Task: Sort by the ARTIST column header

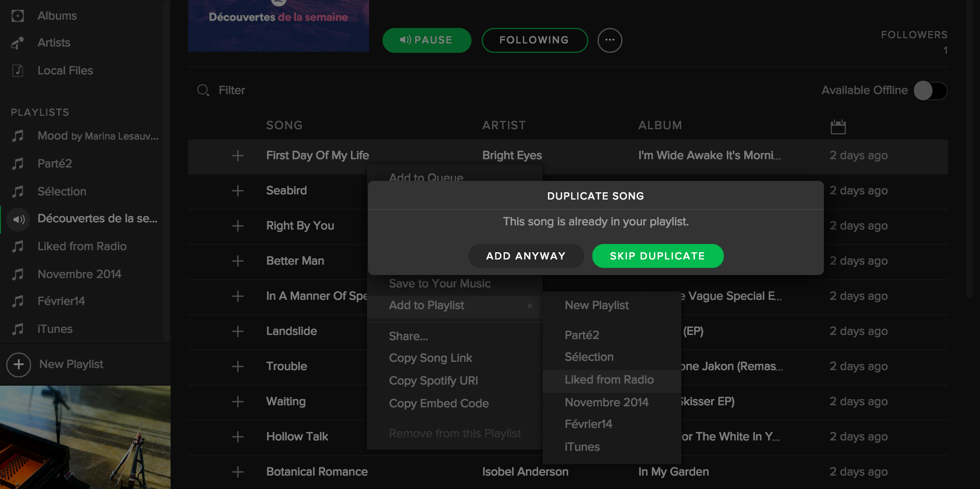Action: 504,125
